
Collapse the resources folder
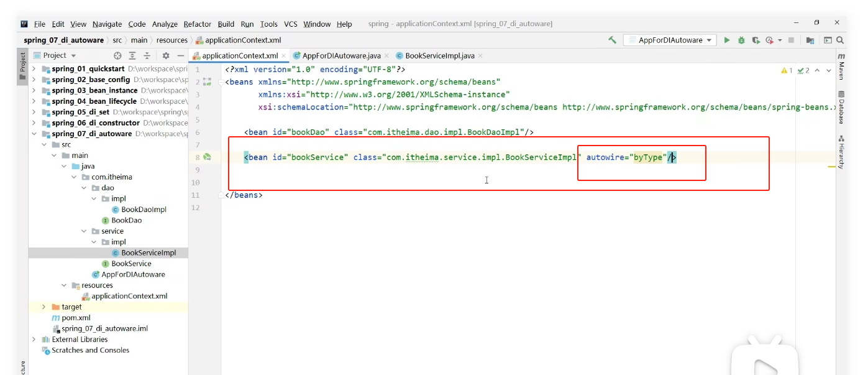(64, 285)
